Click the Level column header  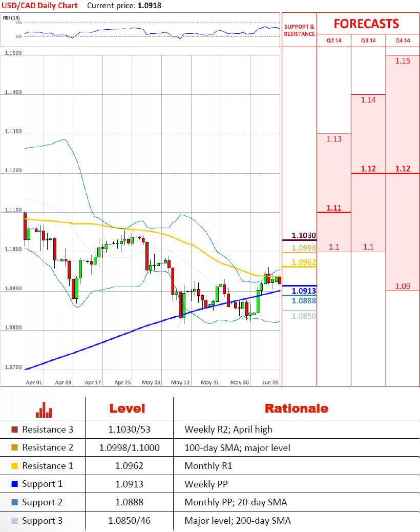pyautogui.click(x=127, y=408)
